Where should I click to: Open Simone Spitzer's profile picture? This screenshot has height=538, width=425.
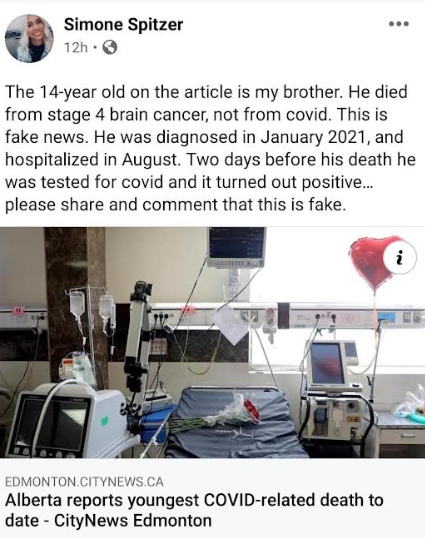pos(29,38)
